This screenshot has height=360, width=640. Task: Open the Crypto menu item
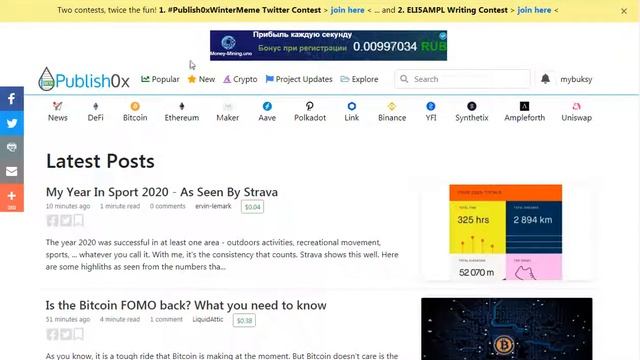[x=240, y=79]
